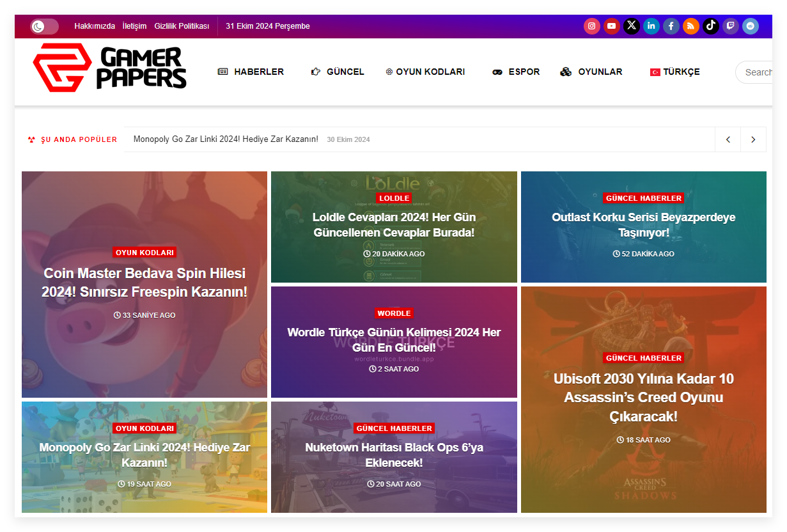Open the TikTok icon
This screenshot has width=787, height=532.
(711, 26)
